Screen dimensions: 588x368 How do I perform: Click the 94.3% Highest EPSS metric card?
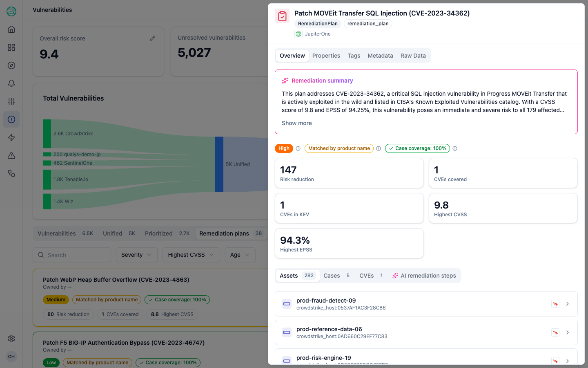349,243
